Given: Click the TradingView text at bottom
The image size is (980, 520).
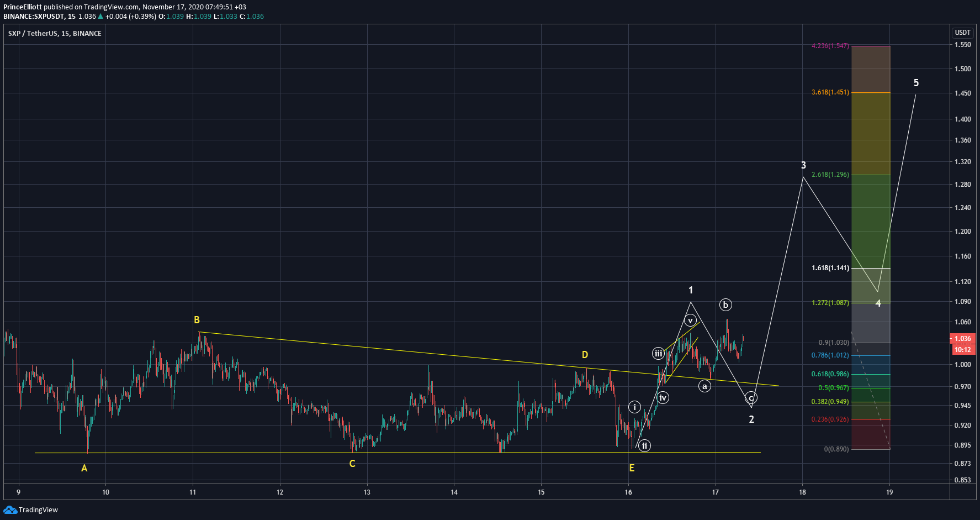Looking at the screenshot, I should [x=38, y=510].
